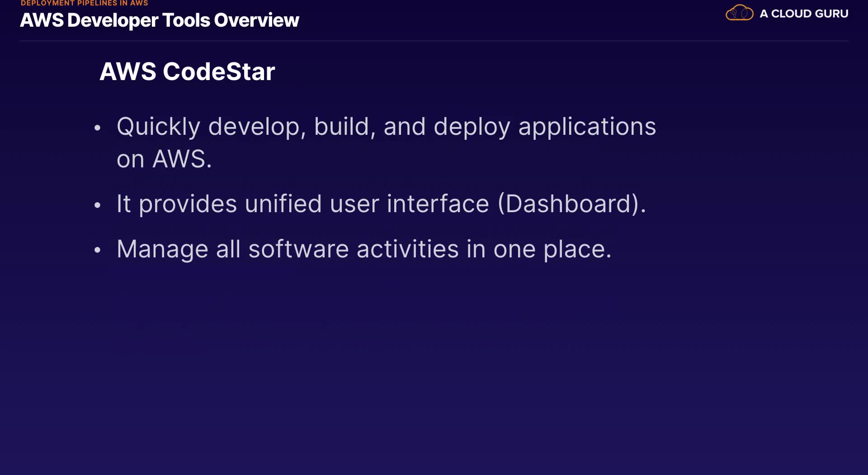The width and height of the screenshot is (868, 475).
Task: Click the "on AWS." continuation line
Action: 164,159
